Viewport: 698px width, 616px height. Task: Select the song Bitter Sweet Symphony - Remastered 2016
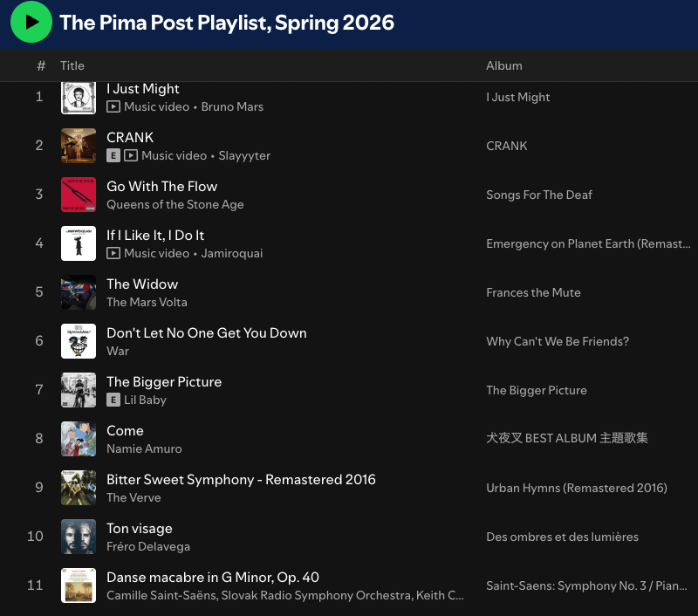pos(241,479)
